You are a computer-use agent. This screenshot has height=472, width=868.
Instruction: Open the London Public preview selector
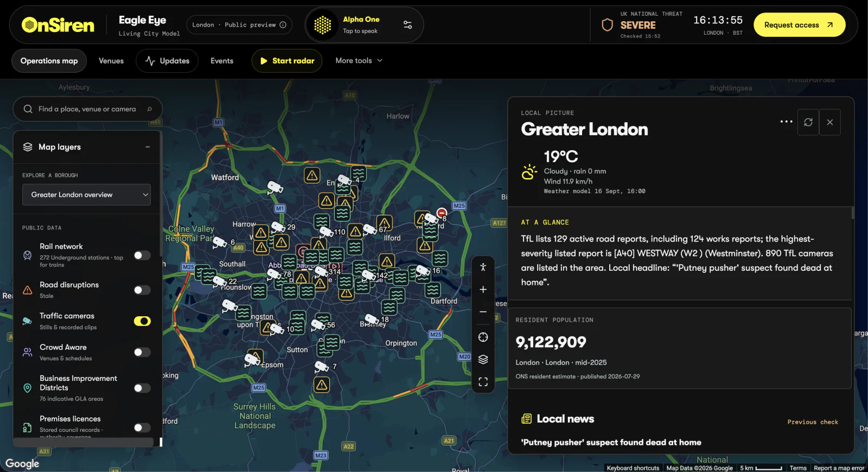[x=239, y=25]
